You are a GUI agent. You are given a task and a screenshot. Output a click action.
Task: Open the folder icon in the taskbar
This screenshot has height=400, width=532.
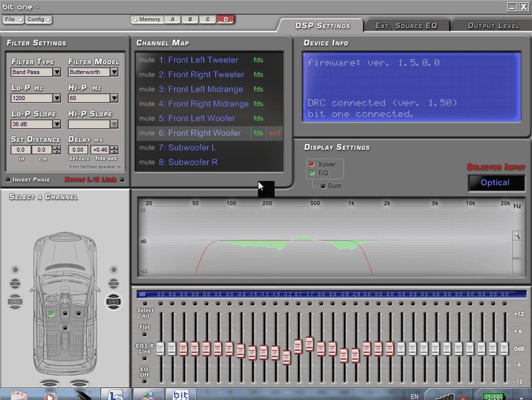tap(19, 395)
